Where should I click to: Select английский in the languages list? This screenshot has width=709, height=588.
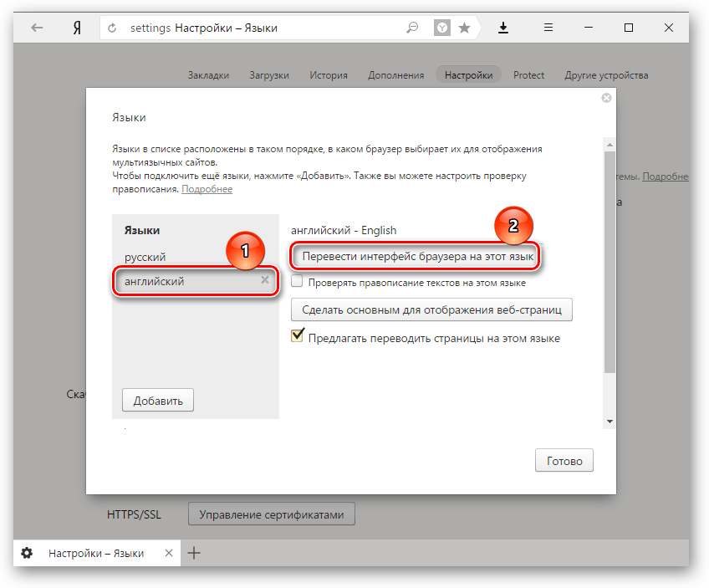click(x=196, y=281)
